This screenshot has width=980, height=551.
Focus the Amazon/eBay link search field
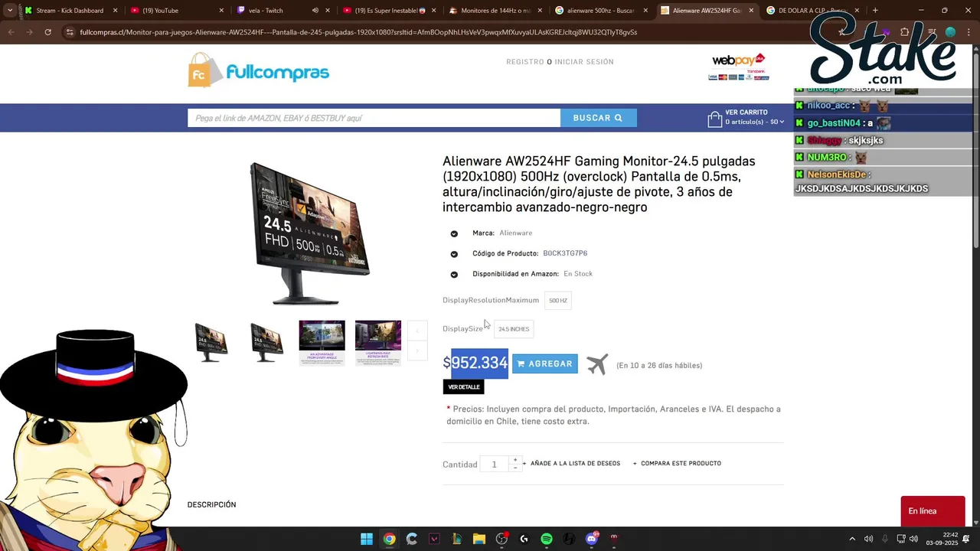pos(374,118)
